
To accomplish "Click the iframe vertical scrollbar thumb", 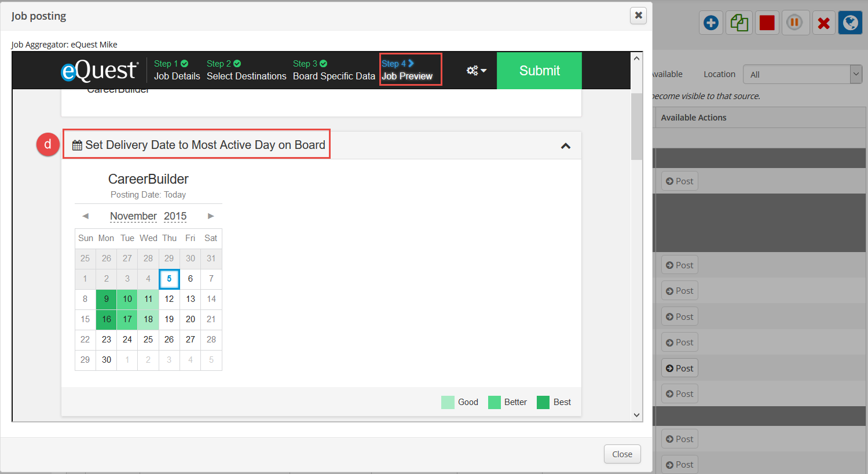I will click(636, 126).
